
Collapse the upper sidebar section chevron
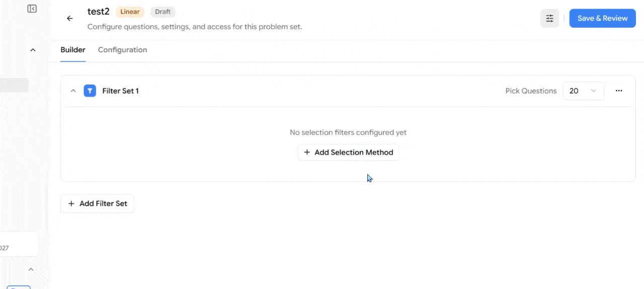33,50
